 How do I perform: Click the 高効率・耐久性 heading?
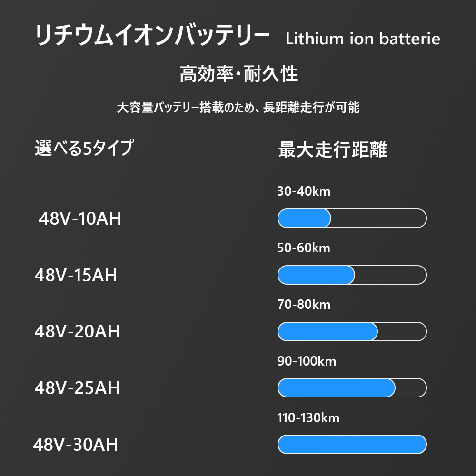point(238,74)
